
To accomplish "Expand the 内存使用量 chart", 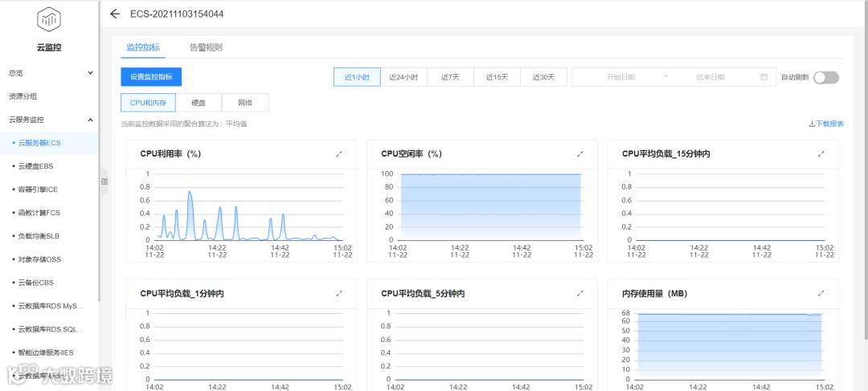I will (x=821, y=294).
